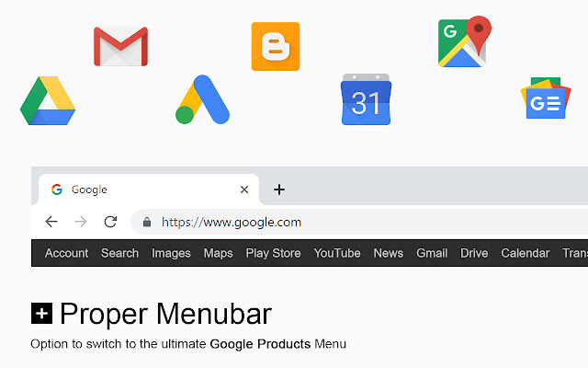Open a new tab with plus button
Image resolution: width=588 pixels, height=368 pixels.
pyautogui.click(x=279, y=190)
